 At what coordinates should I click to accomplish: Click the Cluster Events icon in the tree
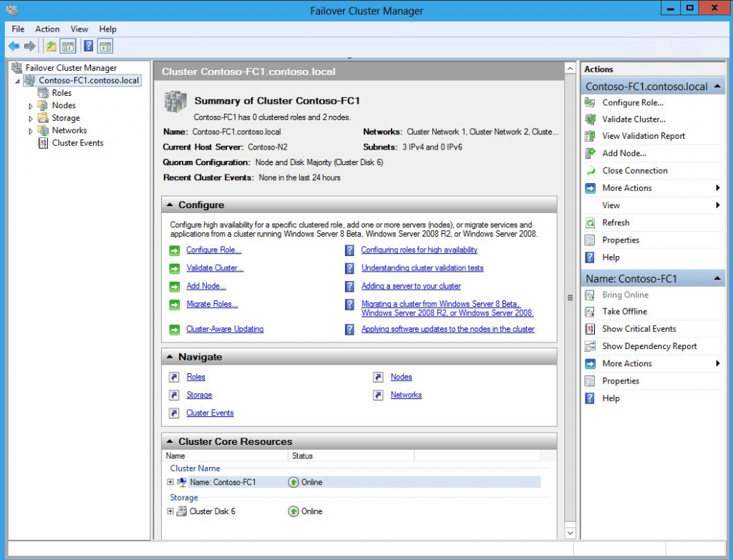click(43, 143)
